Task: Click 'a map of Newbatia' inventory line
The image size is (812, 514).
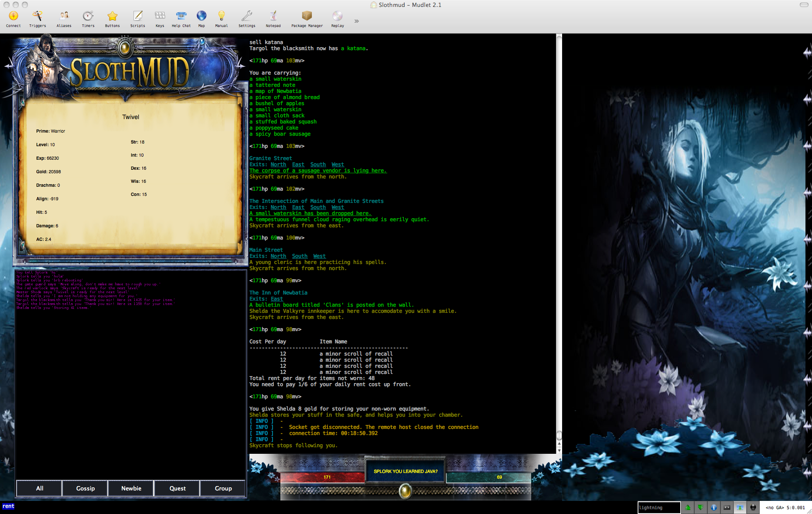Action: (x=275, y=91)
